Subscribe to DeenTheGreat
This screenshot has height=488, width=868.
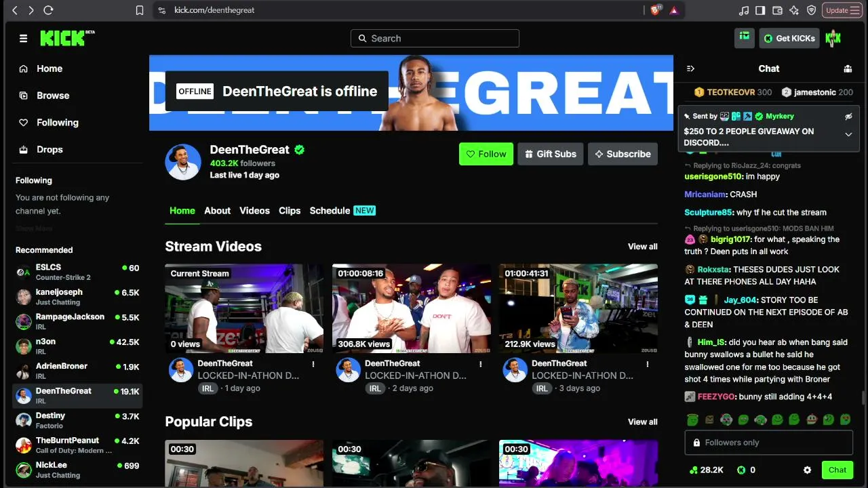click(623, 154)
